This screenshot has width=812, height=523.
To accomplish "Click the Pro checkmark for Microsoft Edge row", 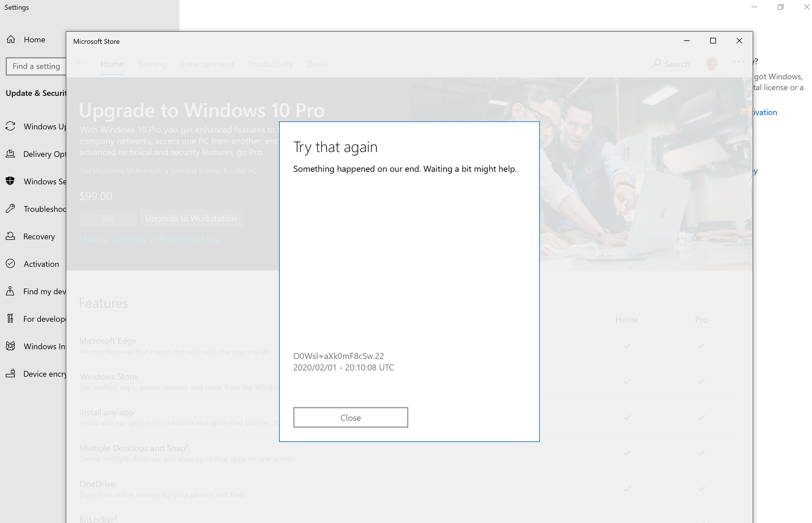I will (701, 345).
